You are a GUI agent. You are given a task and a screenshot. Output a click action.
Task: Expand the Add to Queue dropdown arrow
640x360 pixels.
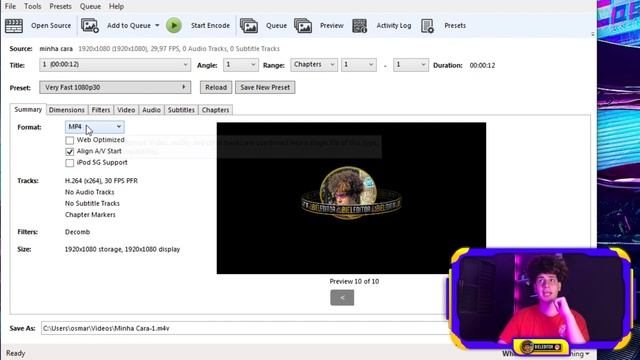[x=157, y=25]
